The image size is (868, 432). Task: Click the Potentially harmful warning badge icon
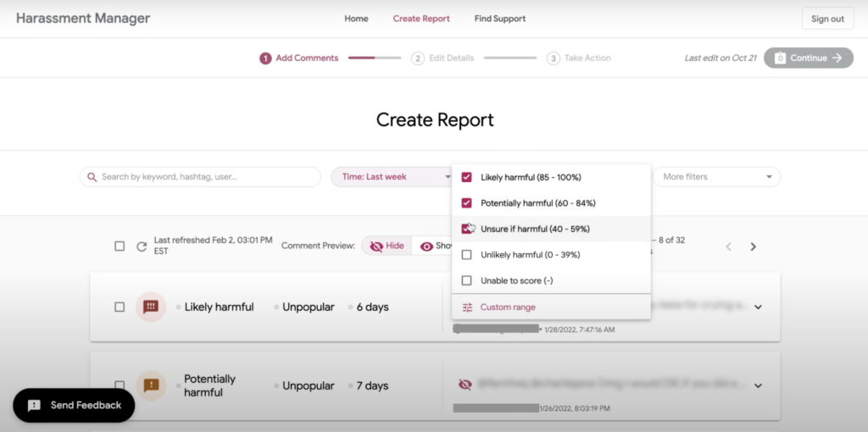coord(151,385)
